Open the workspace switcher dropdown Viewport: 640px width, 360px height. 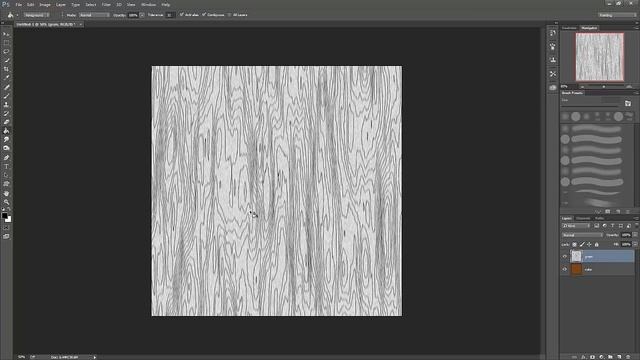point(617,15)
